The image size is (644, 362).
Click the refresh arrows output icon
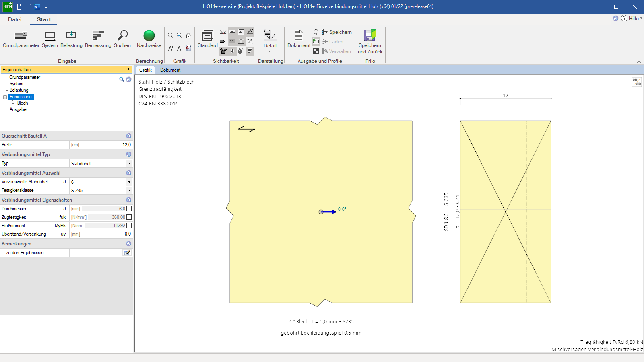coord(316,32)
